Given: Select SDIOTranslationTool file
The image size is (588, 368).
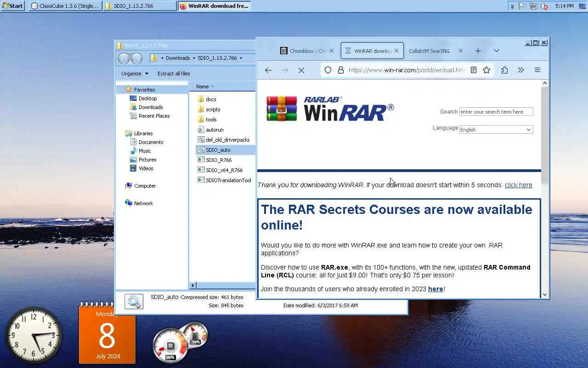Looking at the screenshot, I should point(228,180).
